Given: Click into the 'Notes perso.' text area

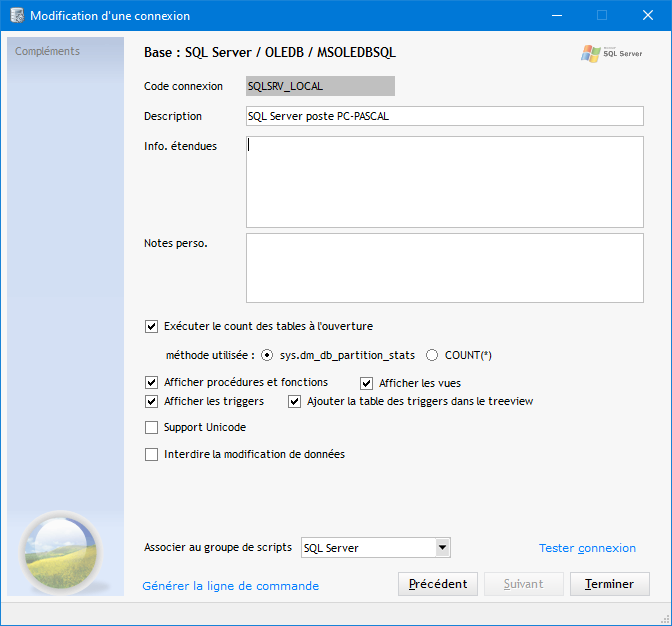Looking at the screenshot, I should click(x=444, y=268).
